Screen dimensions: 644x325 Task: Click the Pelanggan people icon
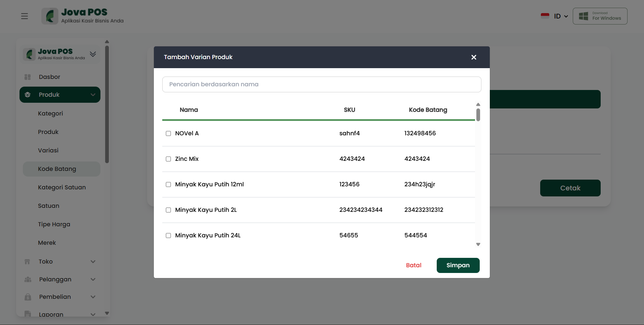coord(28,279)
